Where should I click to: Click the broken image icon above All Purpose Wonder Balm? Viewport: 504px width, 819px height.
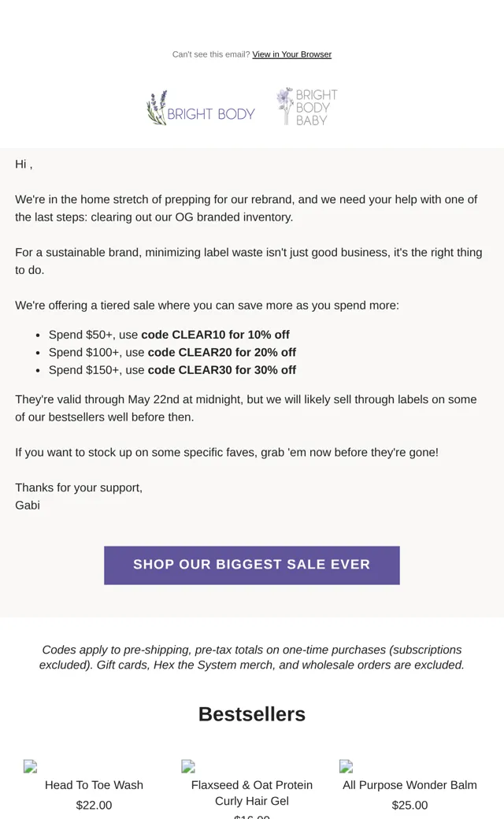coord(346,766)
